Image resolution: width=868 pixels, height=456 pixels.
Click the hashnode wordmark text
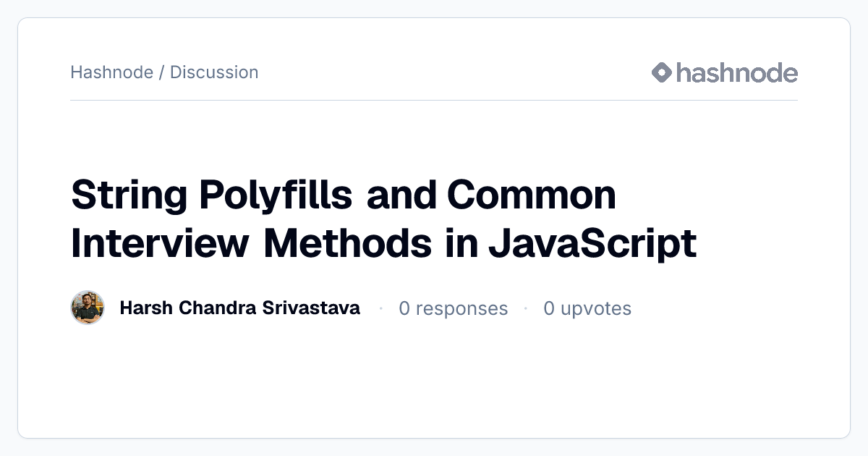(x=737, y=72)
